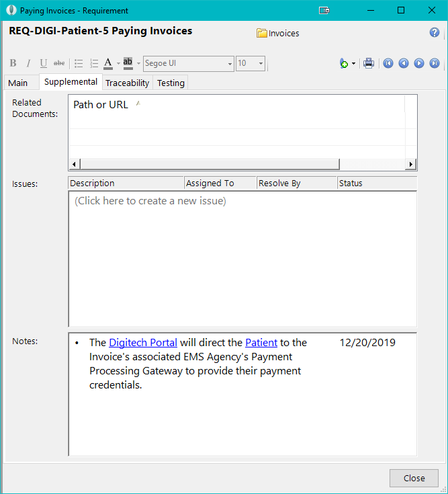Go to the next requirement

[419, 63]
